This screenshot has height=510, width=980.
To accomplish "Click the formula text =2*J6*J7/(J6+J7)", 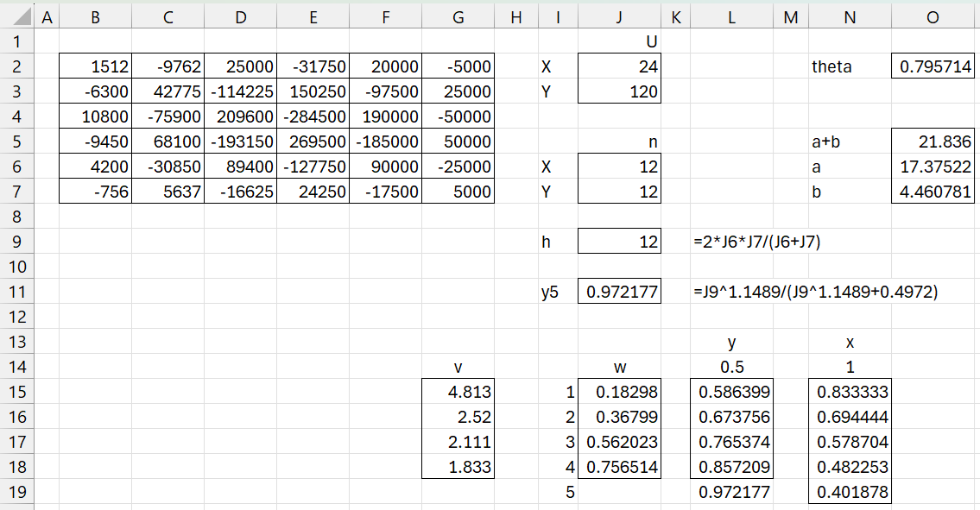I will [756, 242].
